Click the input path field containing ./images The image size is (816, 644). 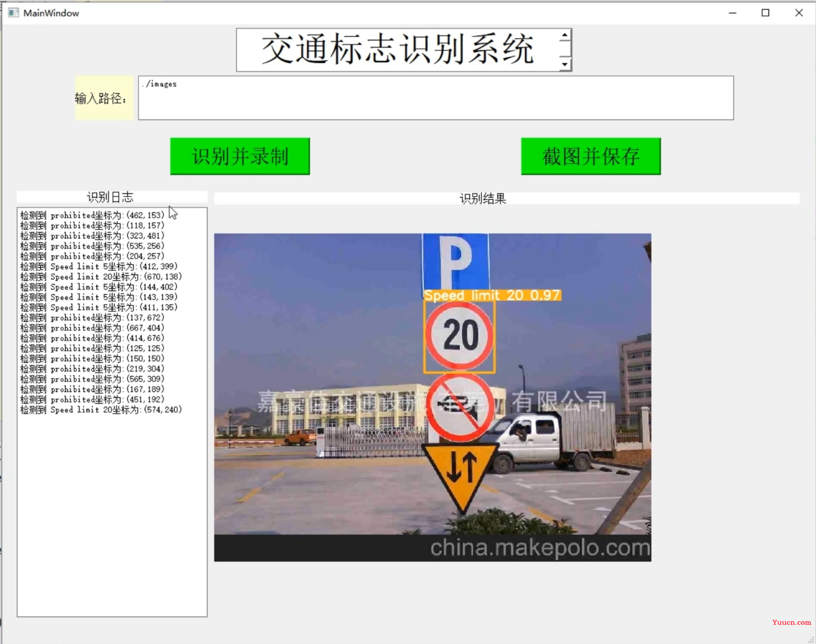(x=436, y=98)
